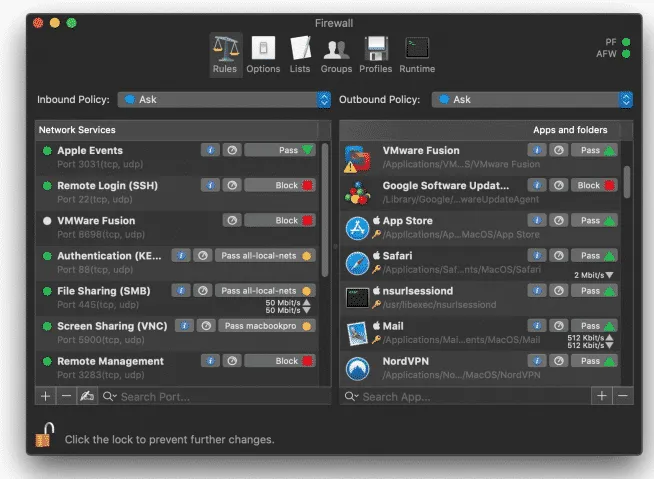Select the Google Software Update icon
The height and width of the screenshot is (479, 654).
[x=357, y=194]
